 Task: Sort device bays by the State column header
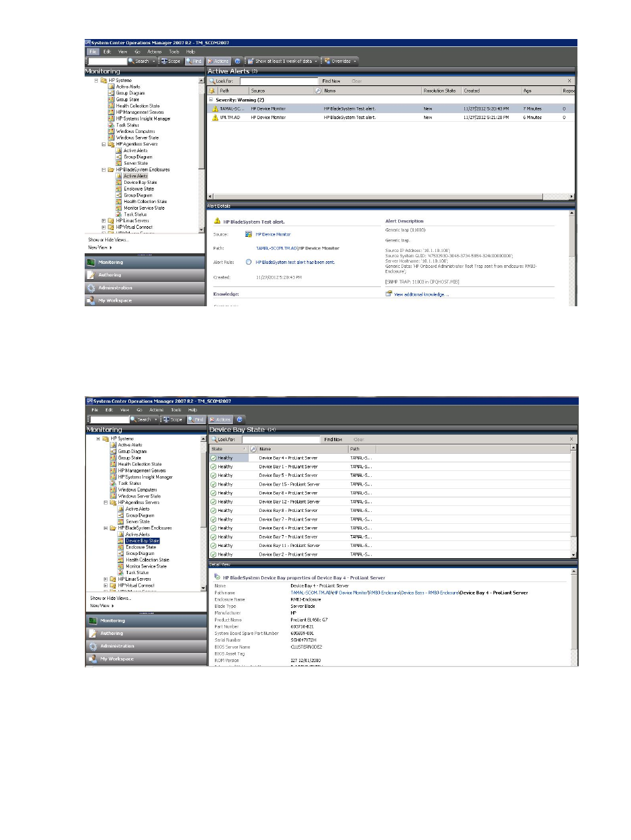tap(228, 449)
